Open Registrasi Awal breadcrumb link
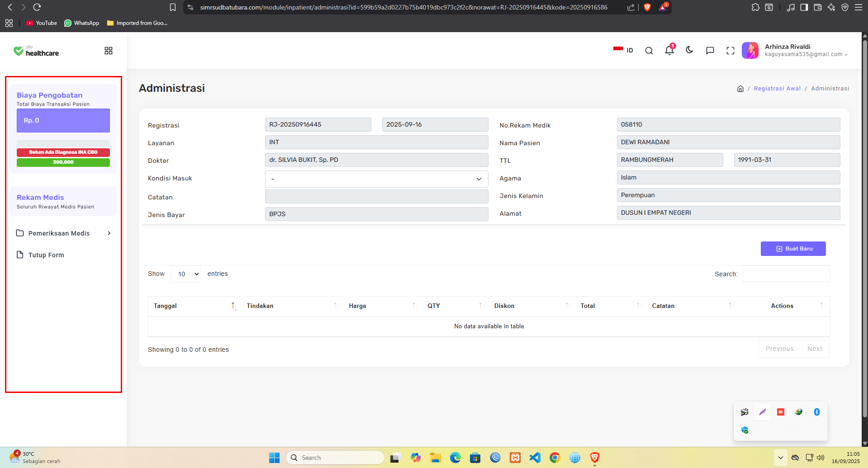The image size is (868, 468). [x=777, y=89]
